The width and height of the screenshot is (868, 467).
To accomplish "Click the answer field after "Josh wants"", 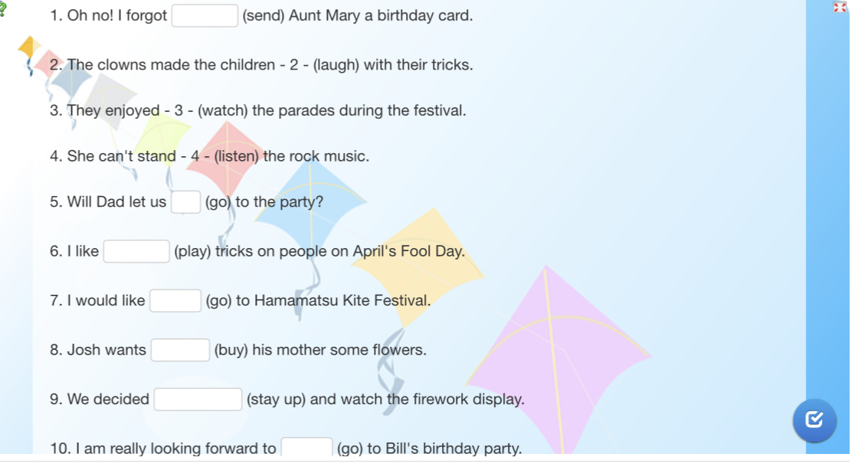I will (x=180, y=350).
